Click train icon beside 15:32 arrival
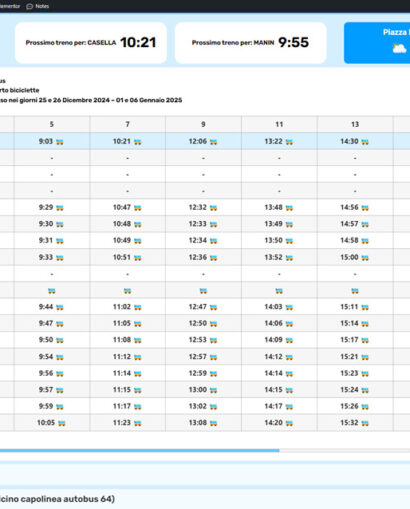Viewport: 410px width, 509px height. tap(365, 423)
